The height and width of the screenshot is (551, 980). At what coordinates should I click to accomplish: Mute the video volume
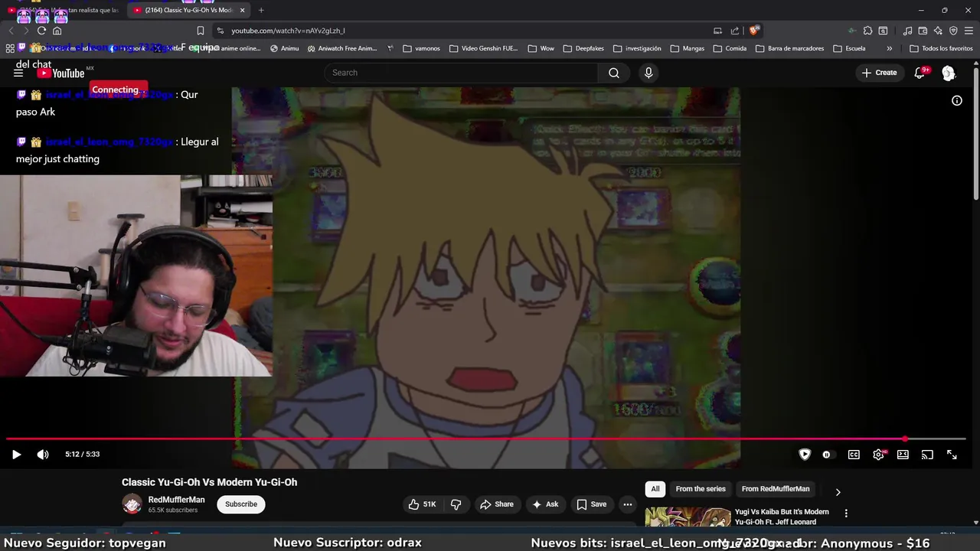coord(43,455)
